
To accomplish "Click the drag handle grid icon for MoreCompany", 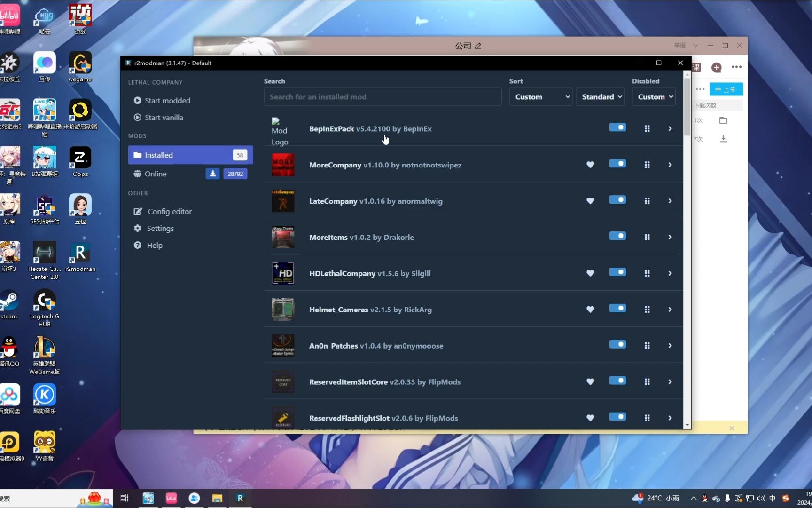I will tap(647, 165).
